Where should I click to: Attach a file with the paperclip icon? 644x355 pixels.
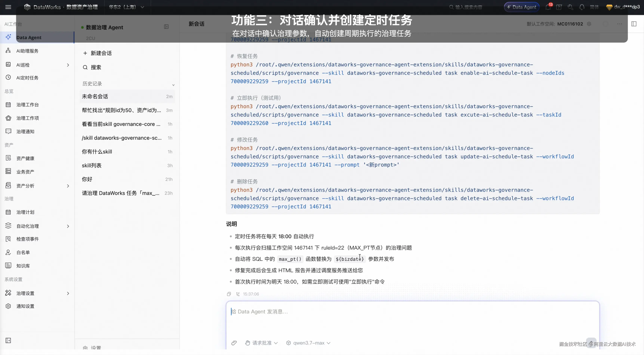234,343
